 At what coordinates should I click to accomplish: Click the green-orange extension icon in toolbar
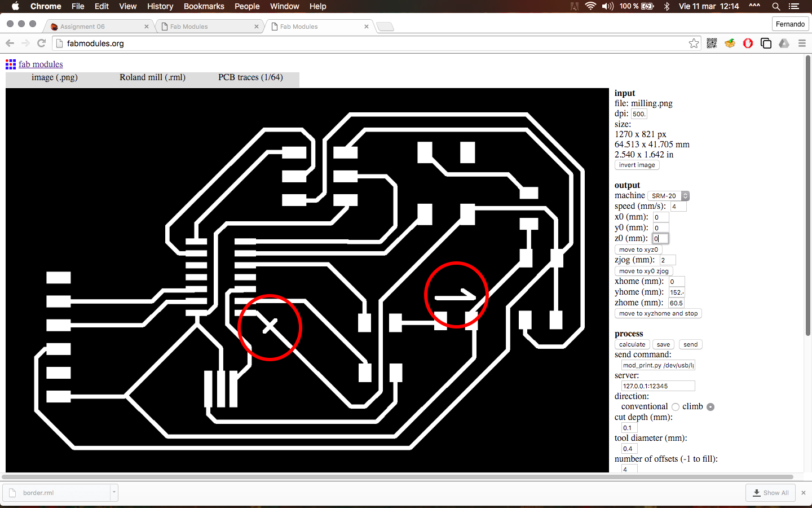click(x=730, y=43)
